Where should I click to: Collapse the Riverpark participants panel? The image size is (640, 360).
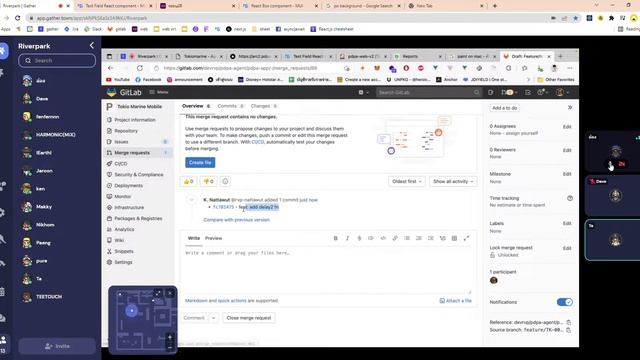pos(92,46)
